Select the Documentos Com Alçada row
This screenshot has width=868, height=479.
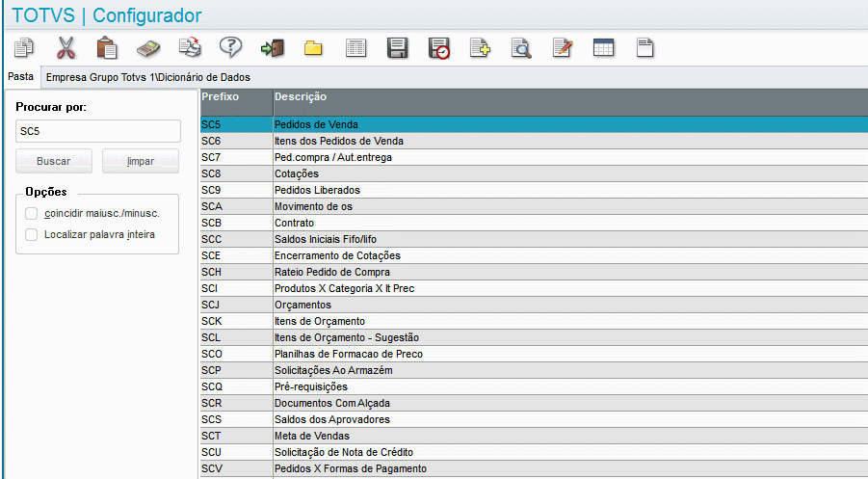click(534, 403)
